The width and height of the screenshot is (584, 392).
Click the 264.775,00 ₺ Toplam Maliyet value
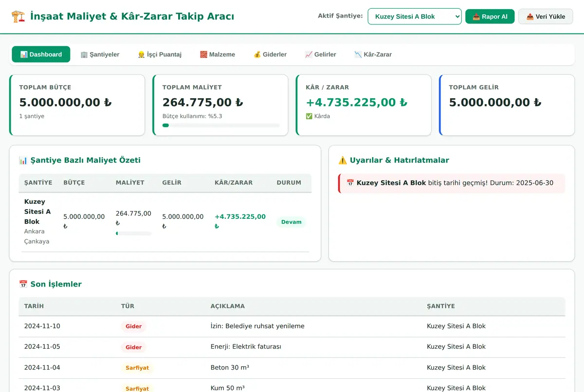pos(203,103)
